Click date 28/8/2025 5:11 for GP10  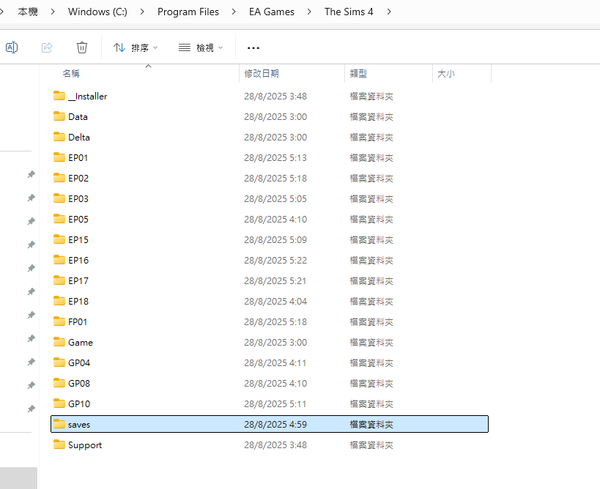point(276,404)
